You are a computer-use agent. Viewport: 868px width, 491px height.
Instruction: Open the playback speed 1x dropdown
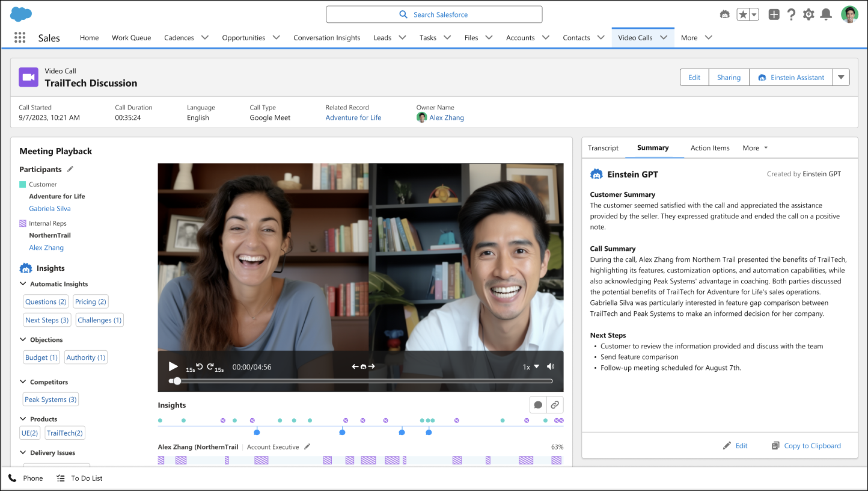click(531, 366)
